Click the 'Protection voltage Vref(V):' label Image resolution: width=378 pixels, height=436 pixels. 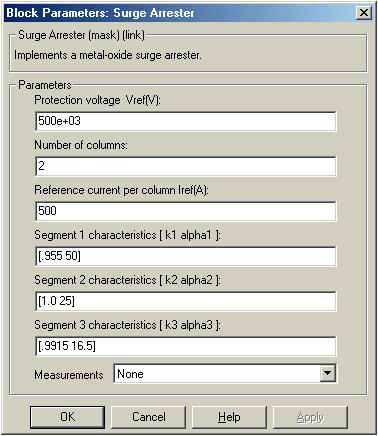(x=97, y=100)
